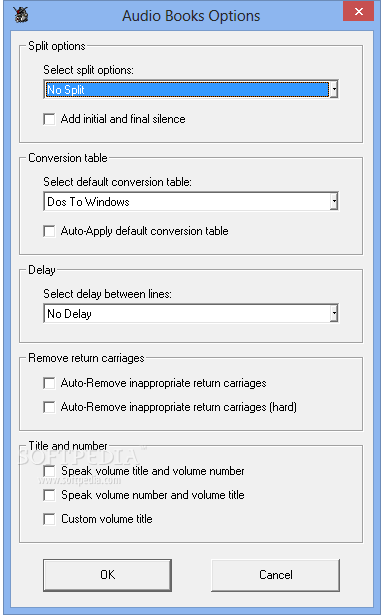
Task: Expand the Dos To Windows dropdown arrow
Action: point(334,202)
